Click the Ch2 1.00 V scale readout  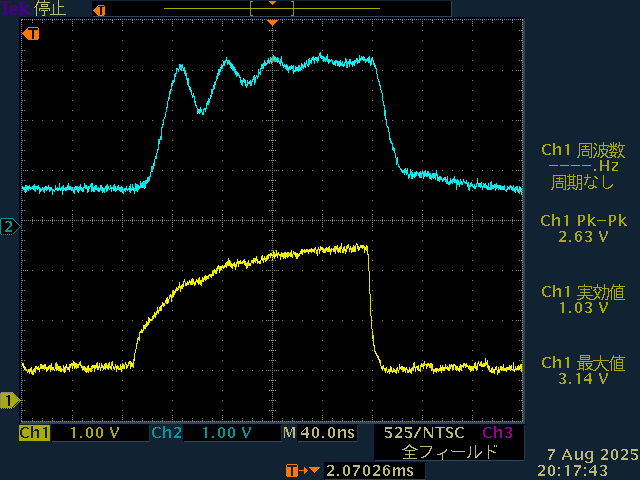click(x=227, y=433)
